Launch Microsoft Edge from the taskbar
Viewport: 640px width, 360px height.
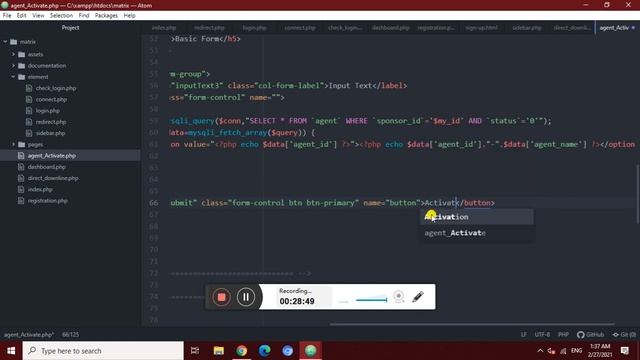(x=264, y=351)
